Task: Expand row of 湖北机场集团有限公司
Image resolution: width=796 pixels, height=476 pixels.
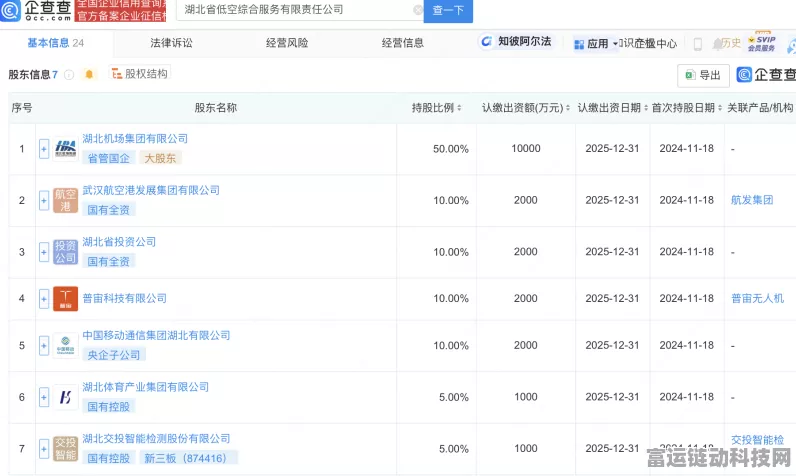Action: [x=44, y=149]
